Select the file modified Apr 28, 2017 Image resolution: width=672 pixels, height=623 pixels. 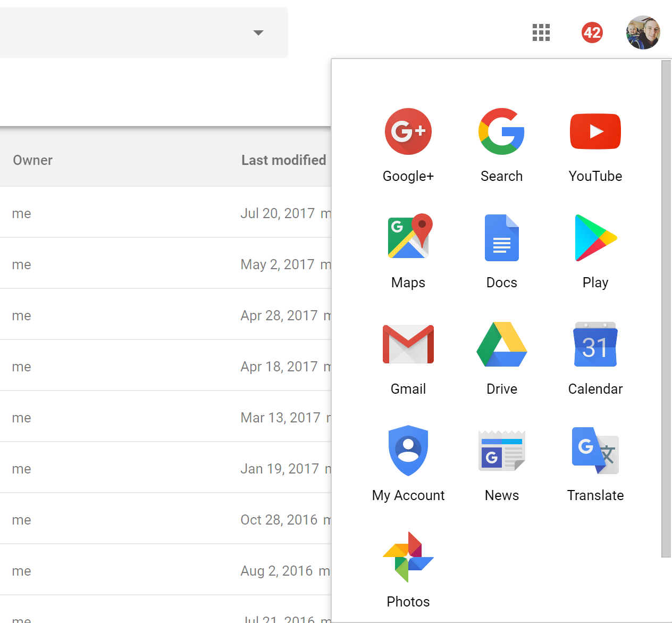[x=165, y=314]
